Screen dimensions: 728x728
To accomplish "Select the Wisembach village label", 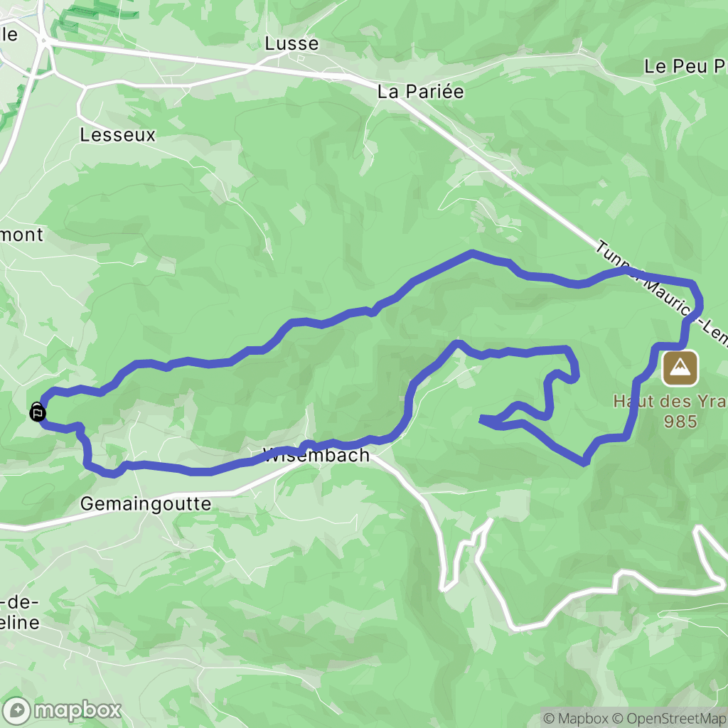I will coord(316,455).
